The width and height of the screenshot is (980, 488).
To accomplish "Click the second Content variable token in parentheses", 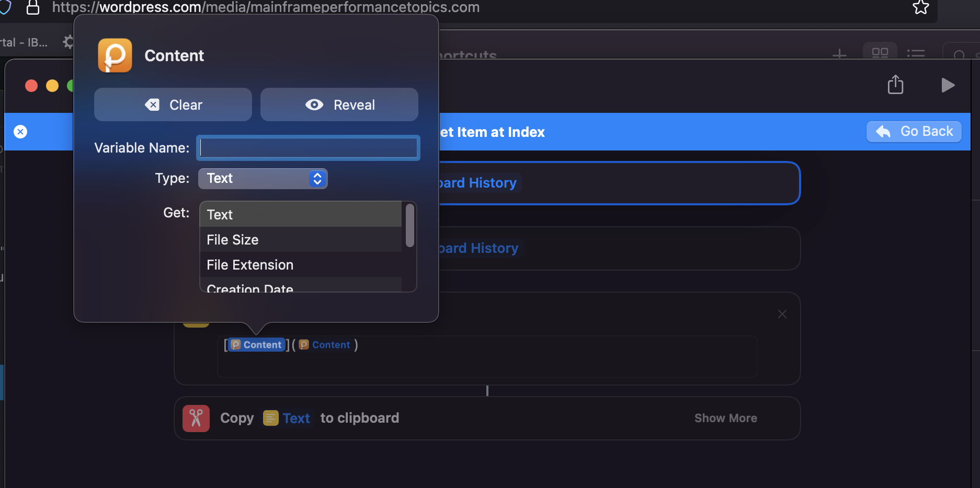I will tap(325, 345).
